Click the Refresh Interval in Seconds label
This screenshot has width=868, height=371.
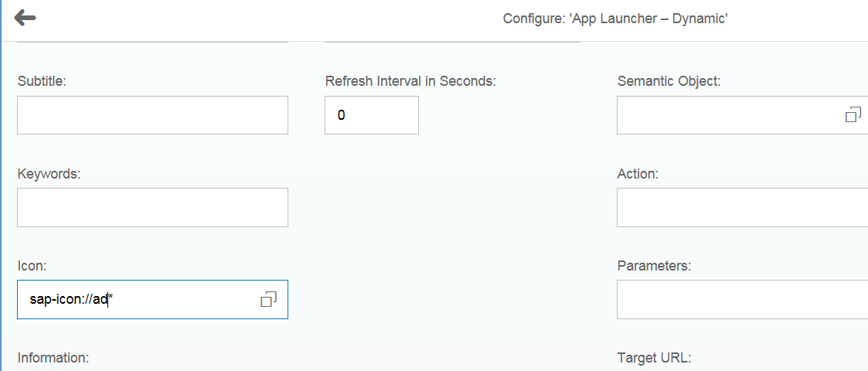pyautogui.click(x=410, y=81)
